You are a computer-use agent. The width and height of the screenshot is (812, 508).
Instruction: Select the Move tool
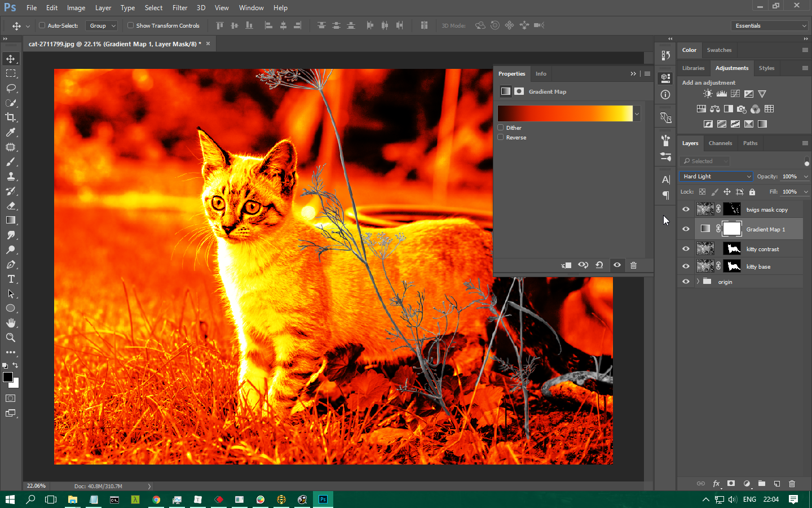point(11,59)
